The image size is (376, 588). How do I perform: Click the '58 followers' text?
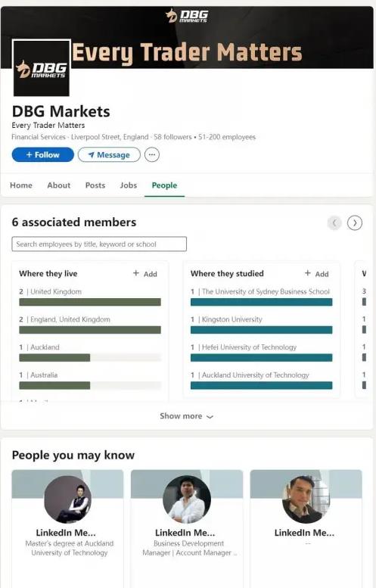172,137
